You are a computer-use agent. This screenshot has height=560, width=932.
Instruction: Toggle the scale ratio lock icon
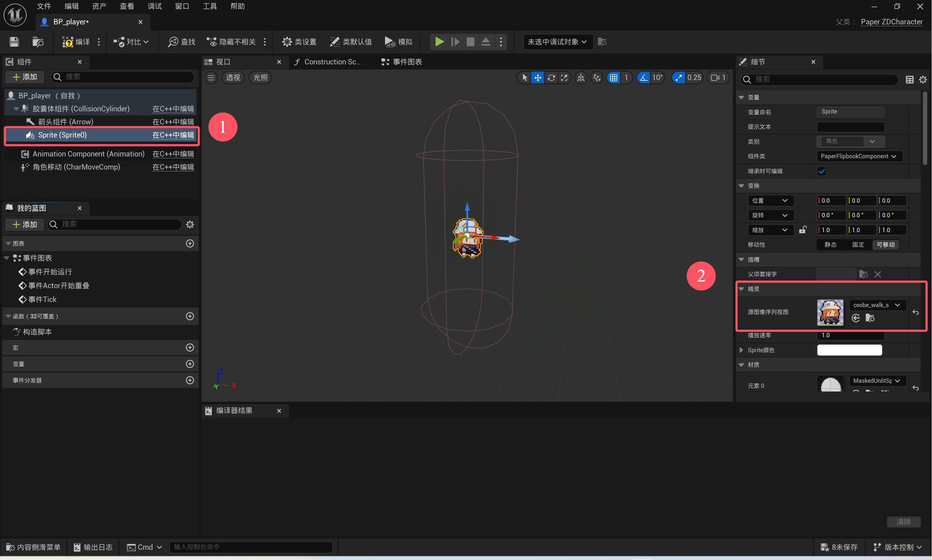(x=803, y=230)
